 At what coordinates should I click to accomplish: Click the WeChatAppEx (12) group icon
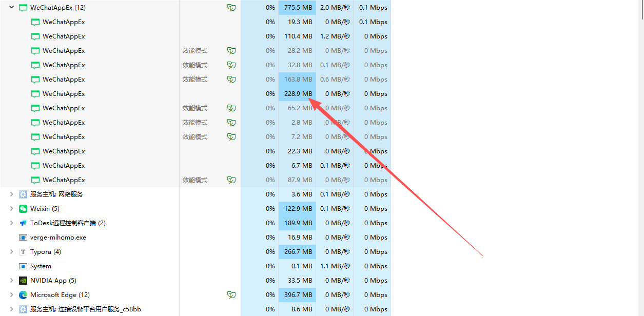[23, 8]
